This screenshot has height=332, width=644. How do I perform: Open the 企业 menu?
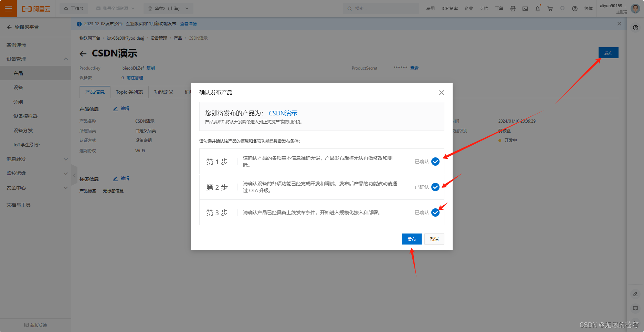click(468, 9)
